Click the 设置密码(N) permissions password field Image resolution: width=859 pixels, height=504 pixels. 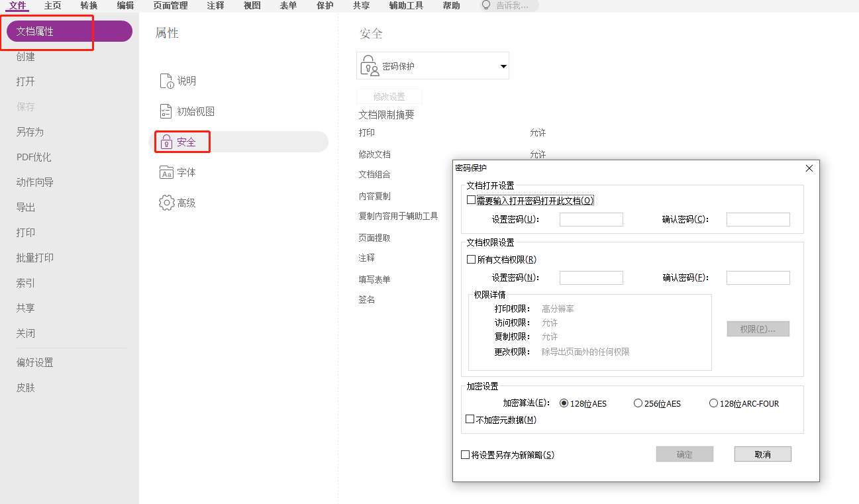click(x=591, y=277)
